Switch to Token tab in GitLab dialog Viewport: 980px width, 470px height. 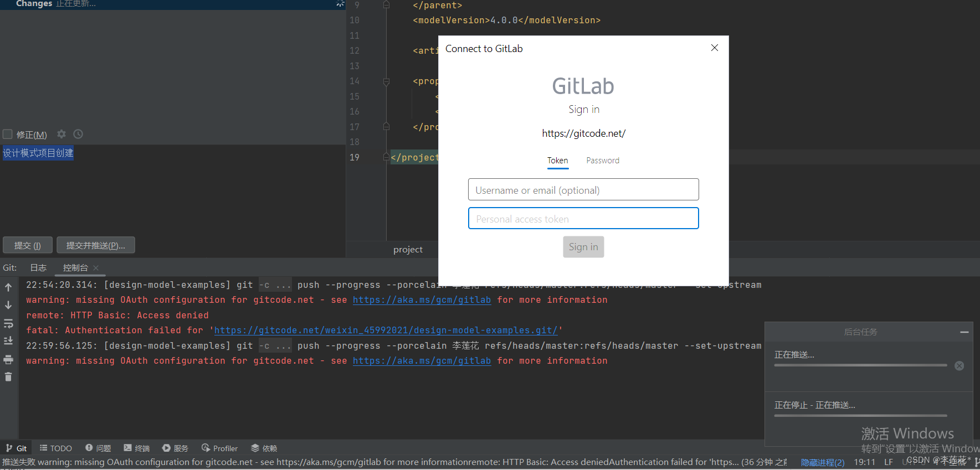point(558,161)
